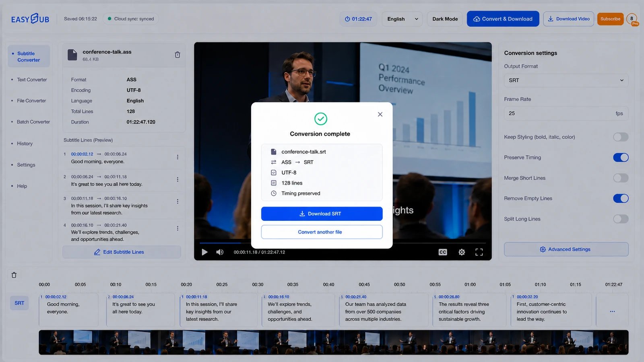This screenshot has height=362, width=644.
Task: Go to File Converter
Action: pos(31,101)
